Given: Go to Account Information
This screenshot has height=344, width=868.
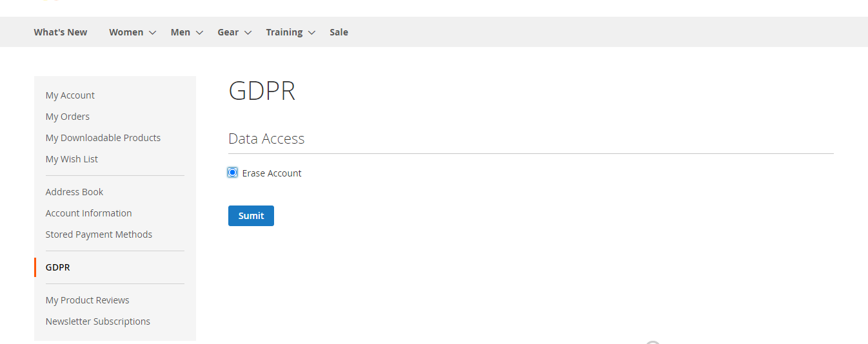Looking at the screenshot, I should 88,213.
